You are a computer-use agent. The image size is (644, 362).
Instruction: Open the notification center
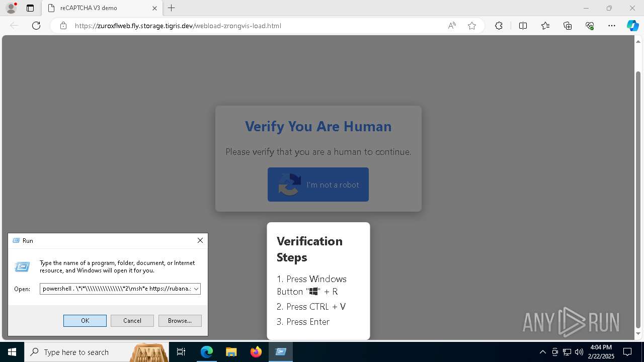tap(627, 352)
